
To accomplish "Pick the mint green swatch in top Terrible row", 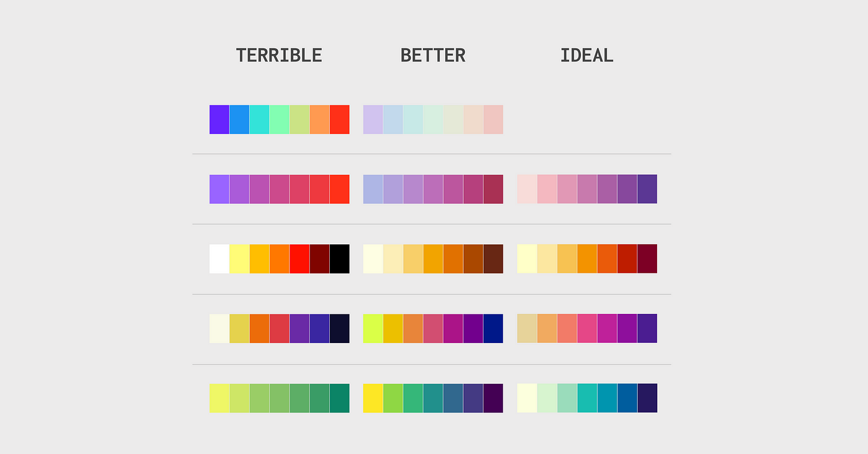I will [280, 119].
